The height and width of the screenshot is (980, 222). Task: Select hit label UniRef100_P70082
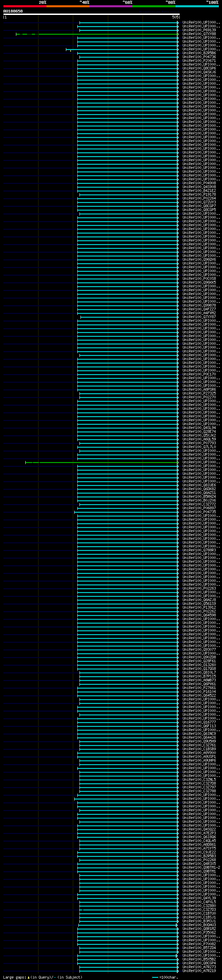point(199,943)
